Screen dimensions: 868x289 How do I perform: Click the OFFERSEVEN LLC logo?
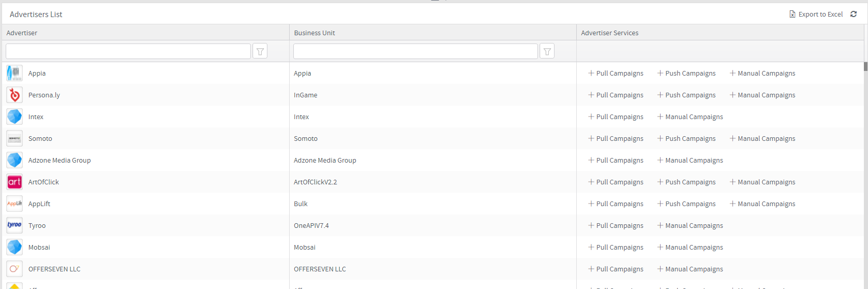(14, 269)
